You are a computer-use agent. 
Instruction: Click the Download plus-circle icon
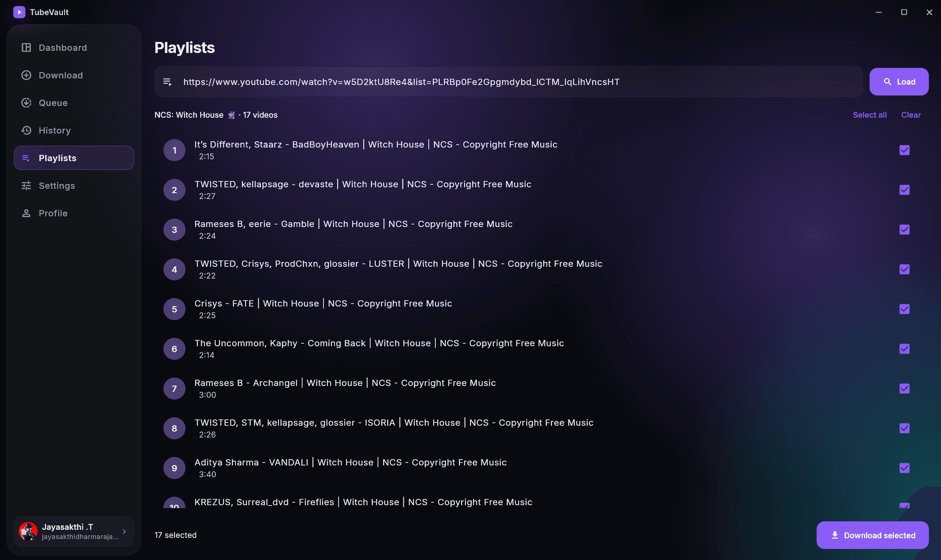click(26, 75)
